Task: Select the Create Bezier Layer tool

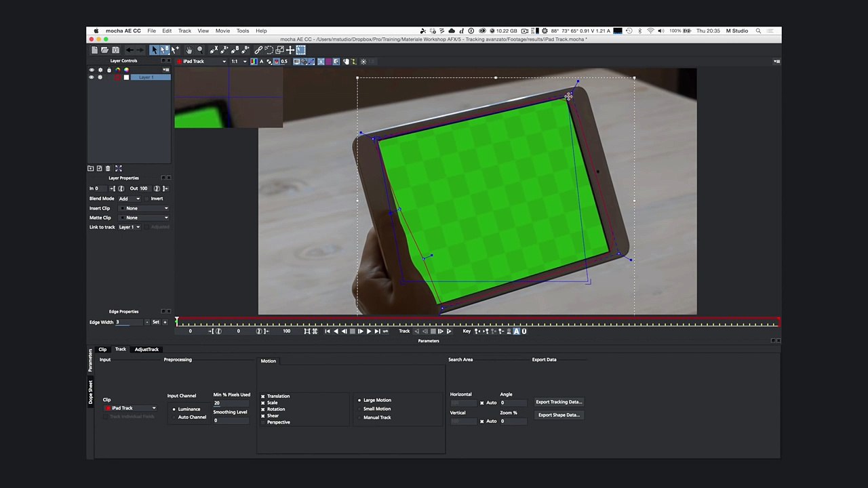Action: 235,50
